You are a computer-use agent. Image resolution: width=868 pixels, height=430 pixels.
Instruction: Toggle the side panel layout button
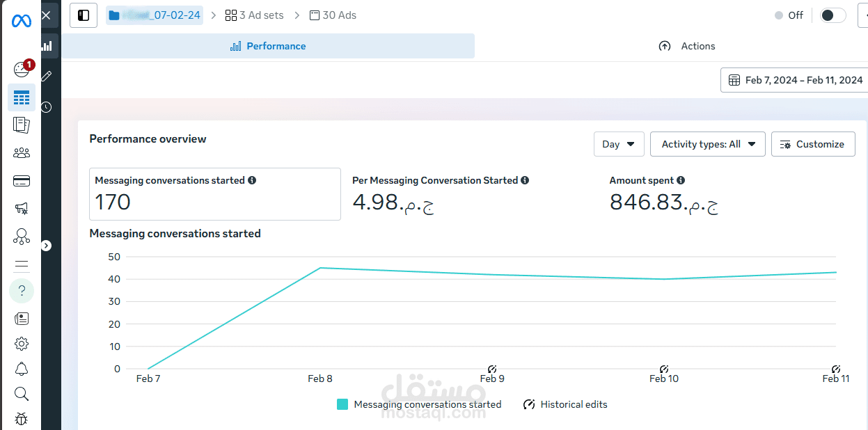pyautogui.click(x=84, y=15)
